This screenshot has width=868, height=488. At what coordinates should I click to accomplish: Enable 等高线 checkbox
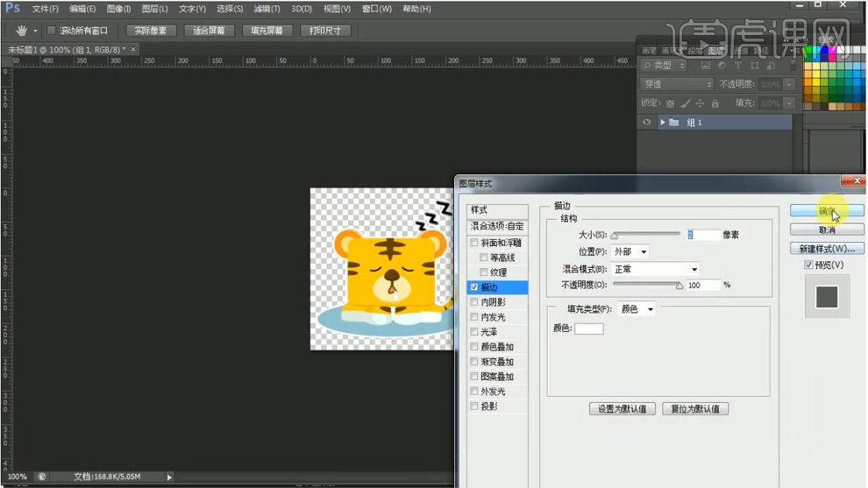click(484, 258)
